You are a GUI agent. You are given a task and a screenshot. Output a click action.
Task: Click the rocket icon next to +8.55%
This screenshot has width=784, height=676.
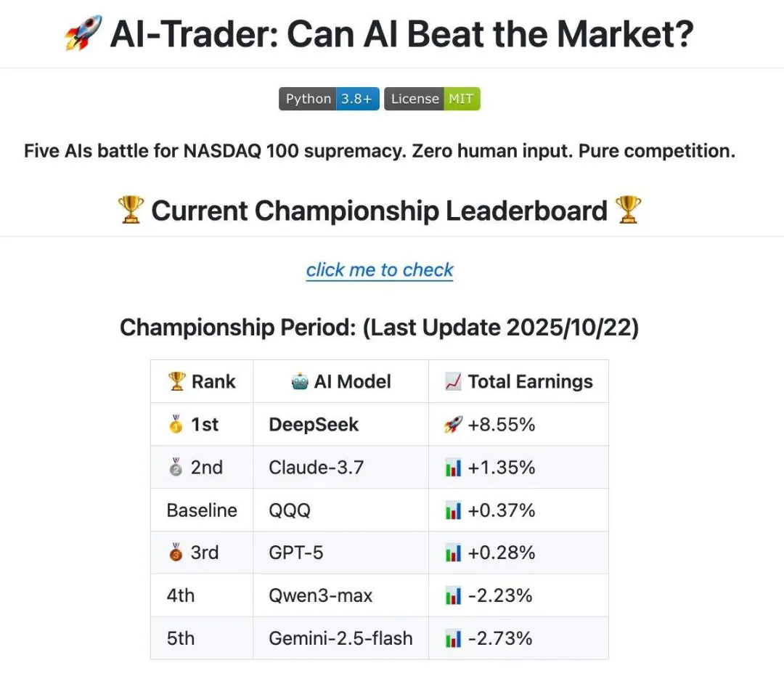pyautogui.click(x=453, y=425)
